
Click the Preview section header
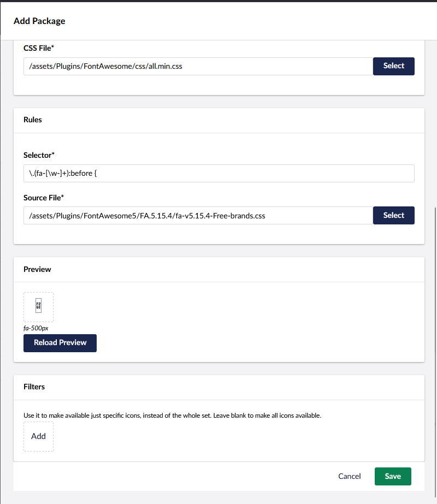tap(37, 269)
